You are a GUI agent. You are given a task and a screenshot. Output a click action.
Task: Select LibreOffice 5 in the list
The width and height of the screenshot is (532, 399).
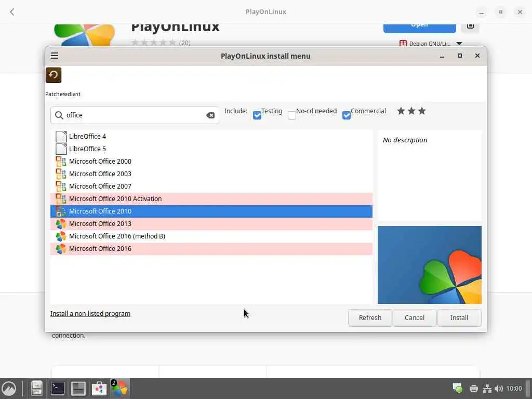(211, 149)
